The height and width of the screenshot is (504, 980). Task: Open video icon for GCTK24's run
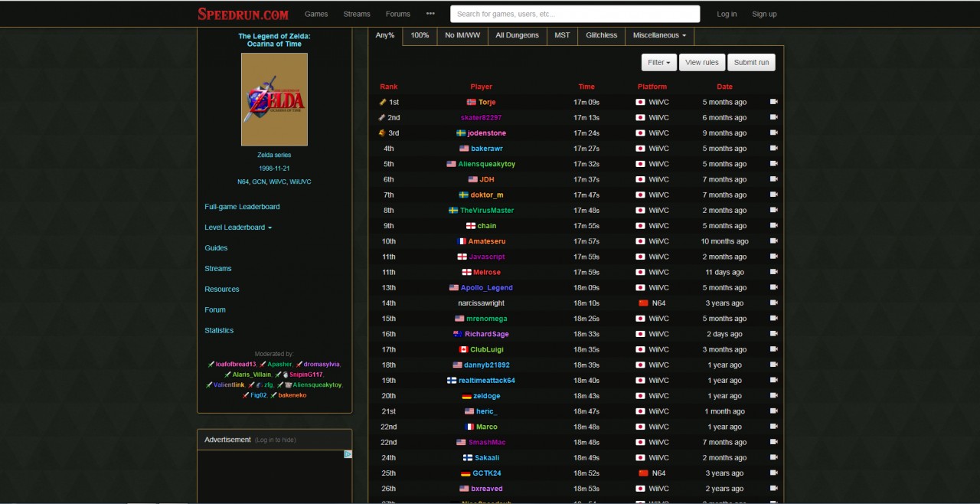(774, 473)
